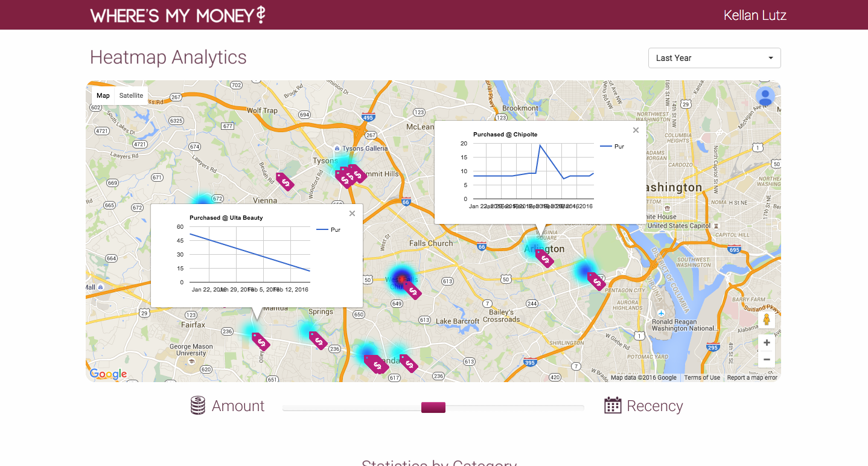868x466 pixels.
Task: Click the purchase tag marker near Pentagon City
Action: [x=596, y=281]
